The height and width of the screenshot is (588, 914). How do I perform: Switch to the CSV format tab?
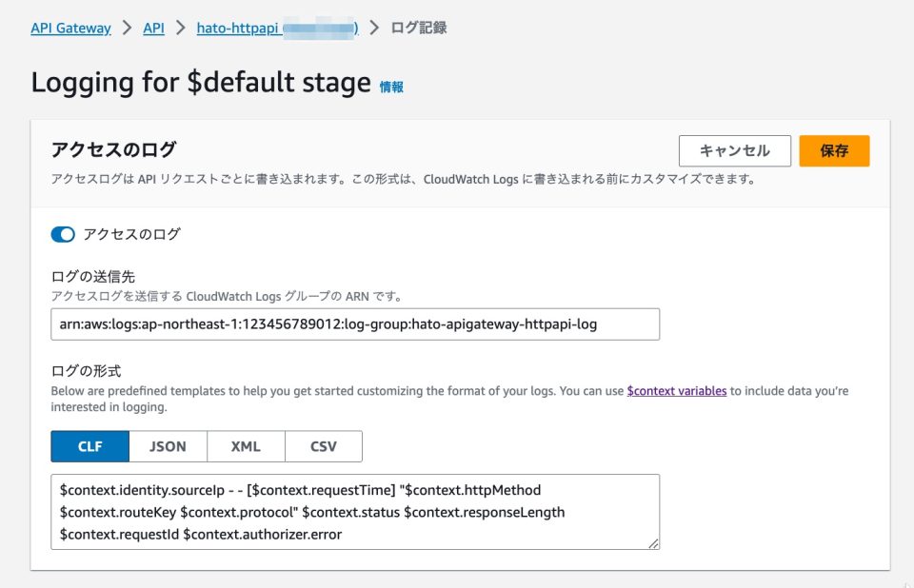(x=324, y=446)
